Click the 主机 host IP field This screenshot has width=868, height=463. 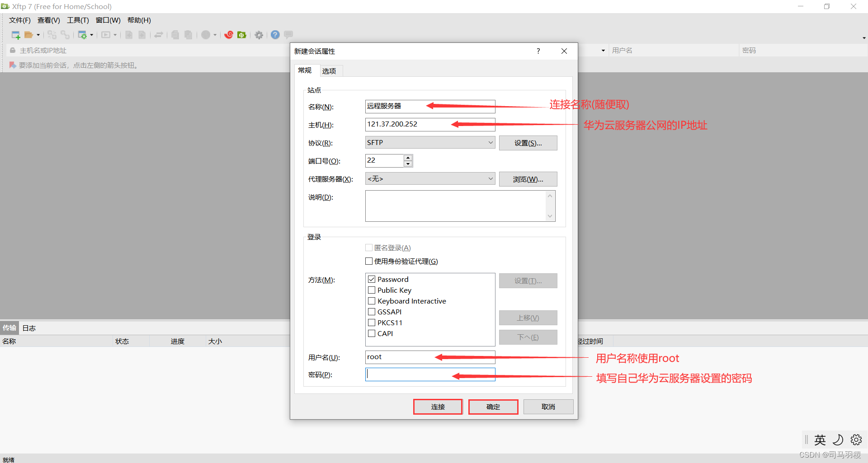(x=430, y=125)
